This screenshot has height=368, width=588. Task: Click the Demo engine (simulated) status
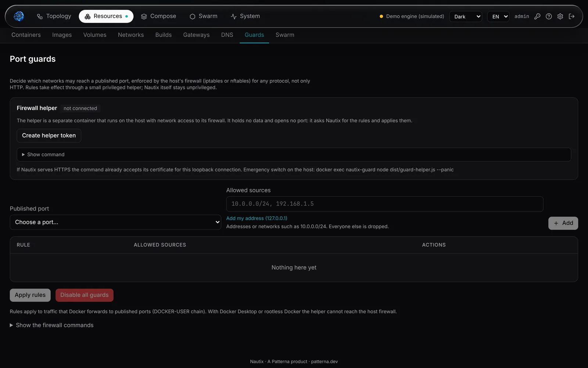[x=412, y=17]
